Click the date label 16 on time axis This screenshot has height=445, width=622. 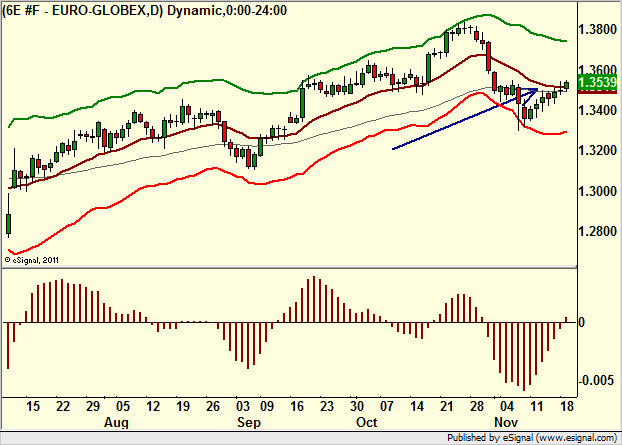tap(296, 407)
